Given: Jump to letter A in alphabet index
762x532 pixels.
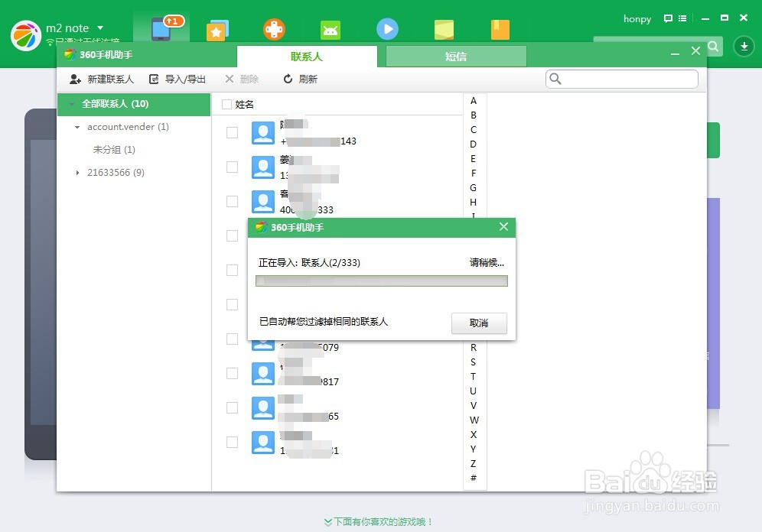Looking at the screenshot, I should click(x=474, y=100).
